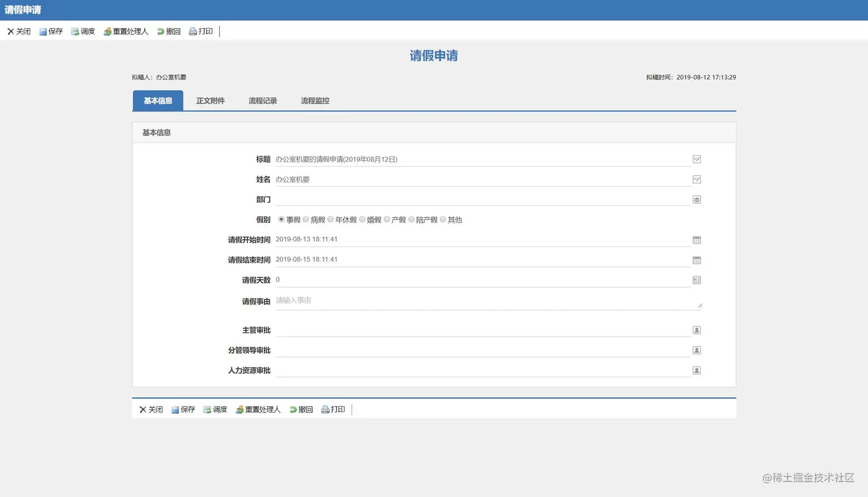
Task: Click 重置处理人 in the top toolbar
Action: pyautogui.click(x=126, y=32)
